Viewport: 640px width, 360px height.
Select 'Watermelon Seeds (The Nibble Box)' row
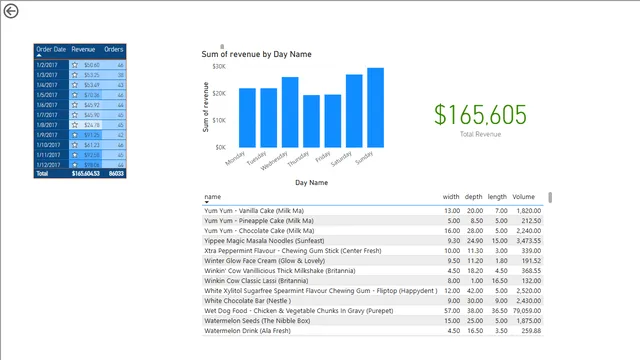click(373, 321)
